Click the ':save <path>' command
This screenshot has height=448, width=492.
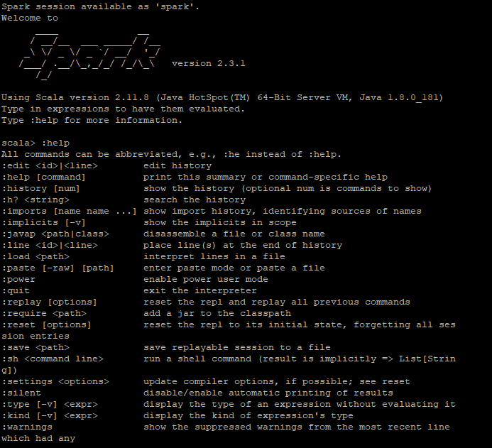click(35, 348)
